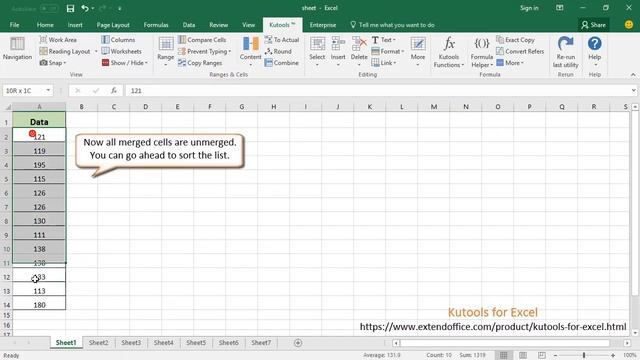Screen dimensions: 640x360
Task: Switch to the Home tab
Action: [x=45, y=25]
